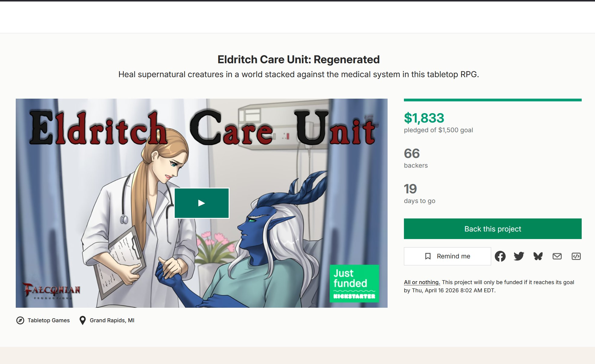Share the project by email icon
This screenshot has height=364, width=595.
(557, 256)
